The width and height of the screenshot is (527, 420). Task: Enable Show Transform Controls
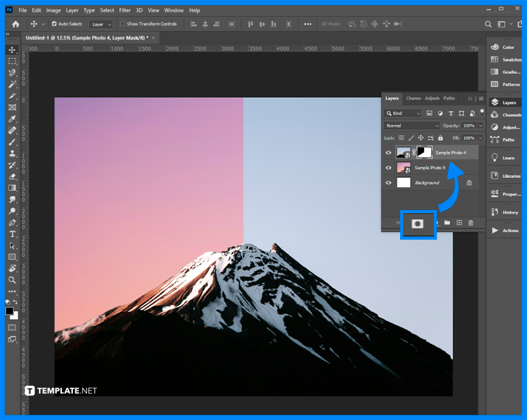click(123, 24)
